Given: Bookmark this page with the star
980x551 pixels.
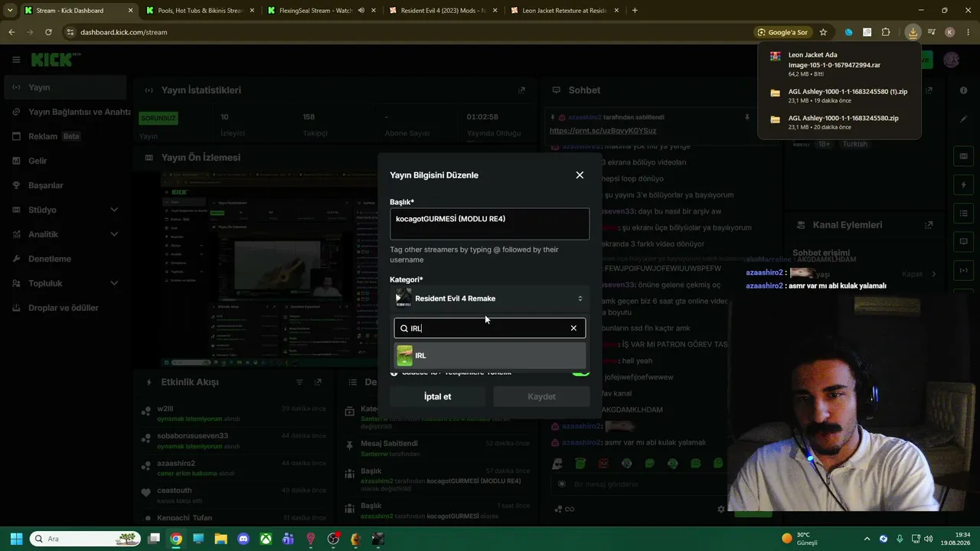Looking at the screenshot, I should 823,32.
